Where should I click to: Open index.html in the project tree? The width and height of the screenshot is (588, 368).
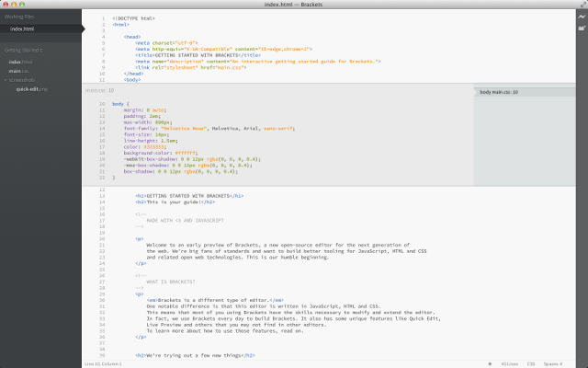tap(17, 62)
